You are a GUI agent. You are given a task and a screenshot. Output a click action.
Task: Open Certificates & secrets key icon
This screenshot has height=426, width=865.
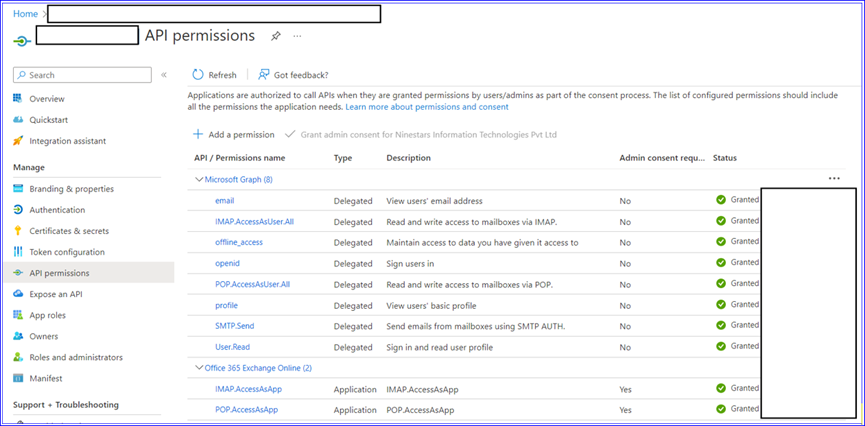click(x=19, y=231)
